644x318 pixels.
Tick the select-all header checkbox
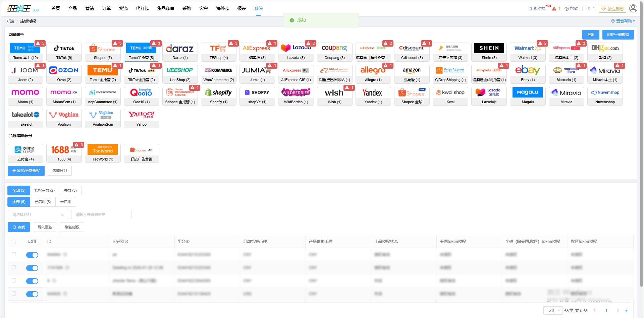[x=14, y=242]
